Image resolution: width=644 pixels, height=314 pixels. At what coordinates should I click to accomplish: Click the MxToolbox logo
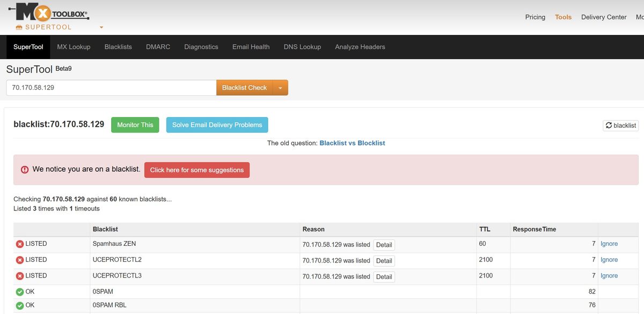pyautogui.click(x=48, y=11)
